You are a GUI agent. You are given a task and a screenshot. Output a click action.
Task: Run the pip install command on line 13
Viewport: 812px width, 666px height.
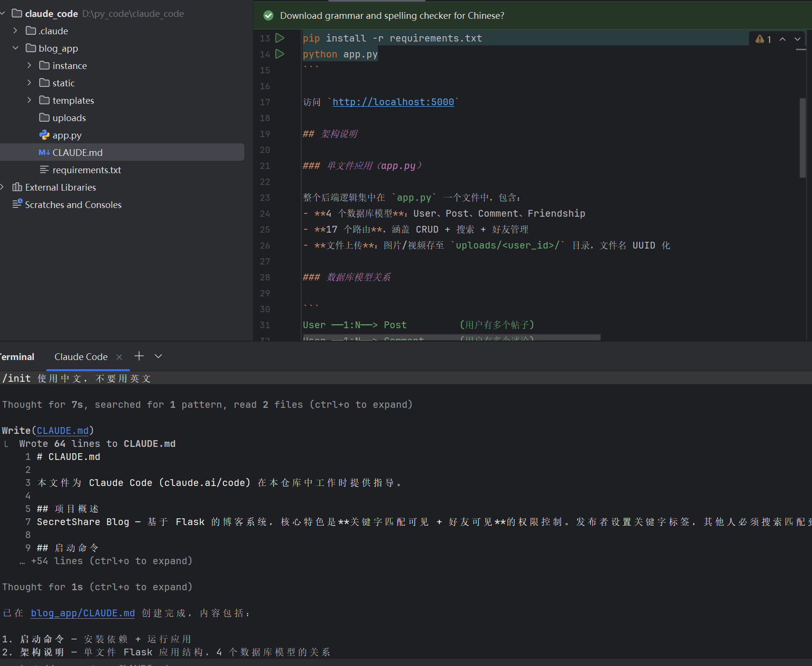coord(280,38)
